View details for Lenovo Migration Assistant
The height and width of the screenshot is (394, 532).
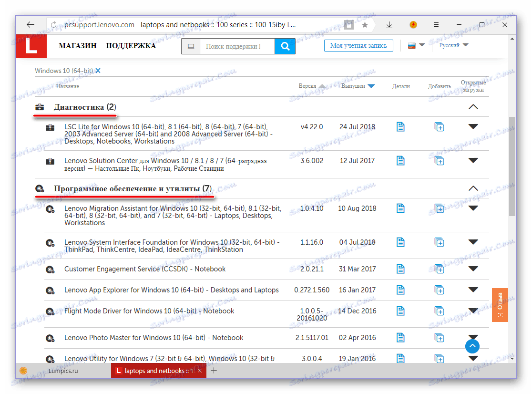[x=401, y=208]
